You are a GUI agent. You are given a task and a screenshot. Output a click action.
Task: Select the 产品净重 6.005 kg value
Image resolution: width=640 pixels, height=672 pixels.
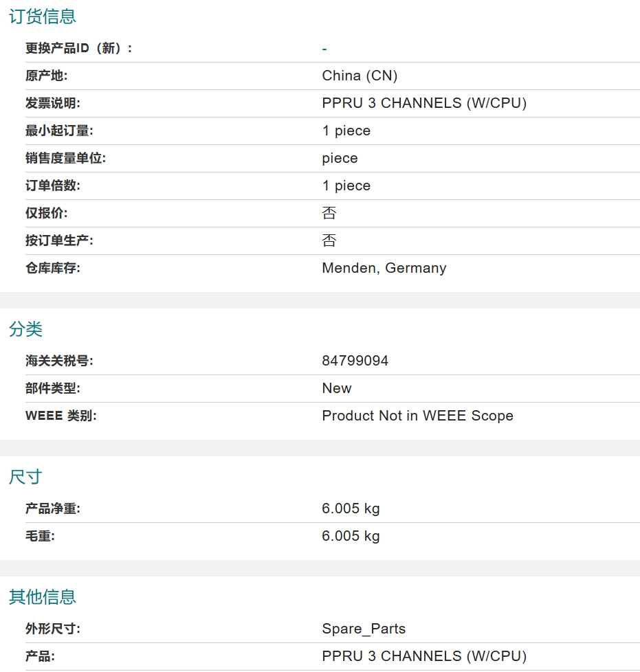[x=351, y=508]
